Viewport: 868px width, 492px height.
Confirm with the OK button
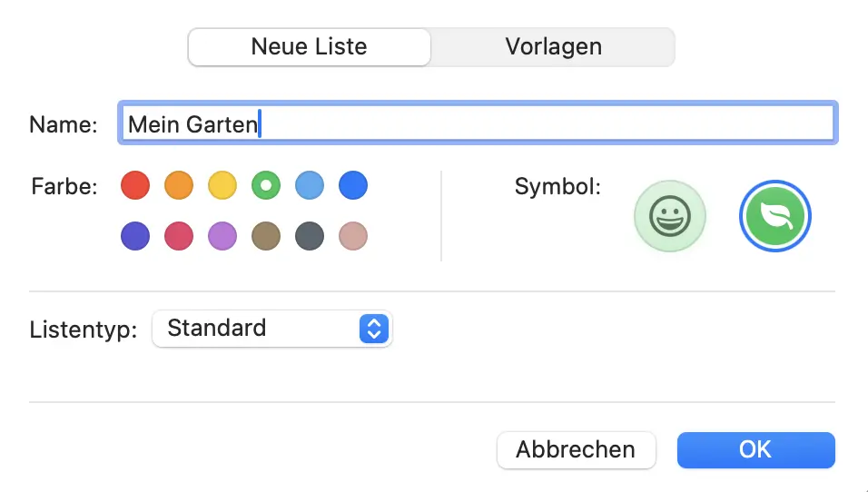coord(755,449)
